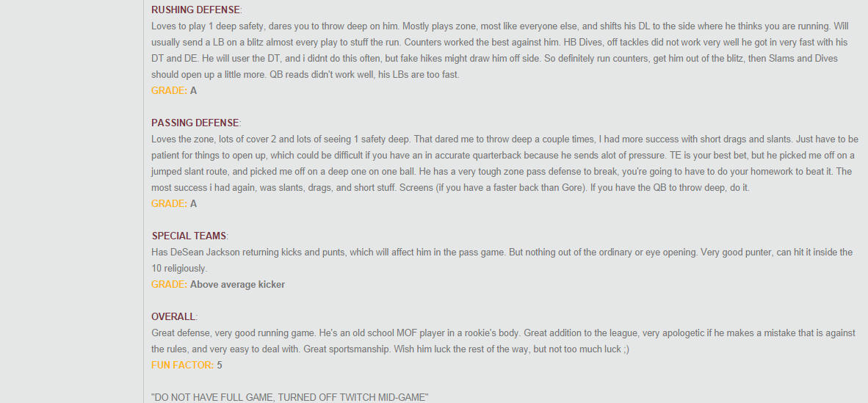
Task: Click the OVERALL section heading
Action: 173,316
